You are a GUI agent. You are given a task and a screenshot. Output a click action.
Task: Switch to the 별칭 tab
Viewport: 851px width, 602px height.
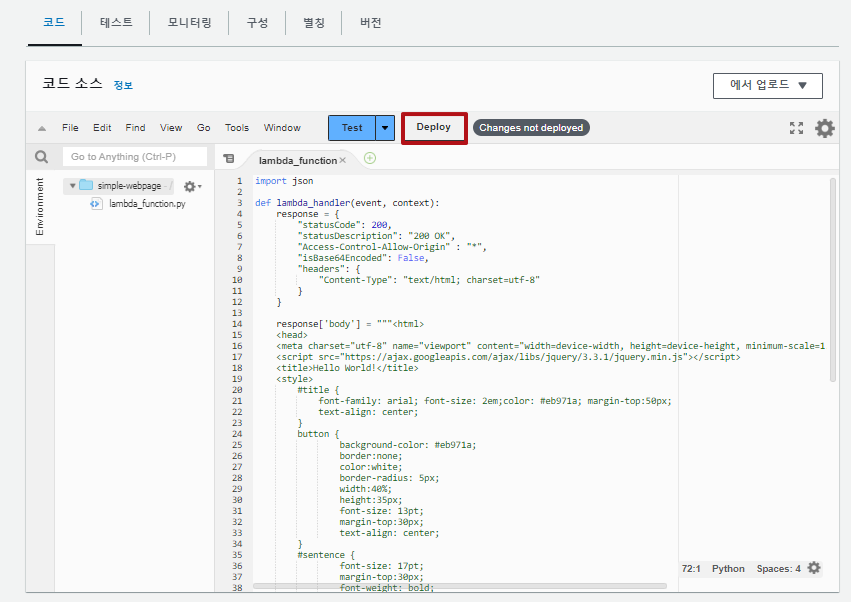(314, 22)
